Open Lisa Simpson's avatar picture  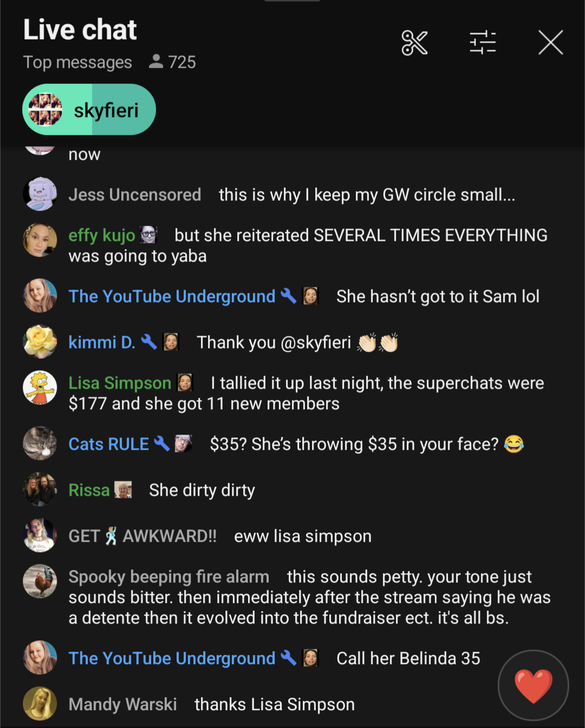click(x=40, y=388)
